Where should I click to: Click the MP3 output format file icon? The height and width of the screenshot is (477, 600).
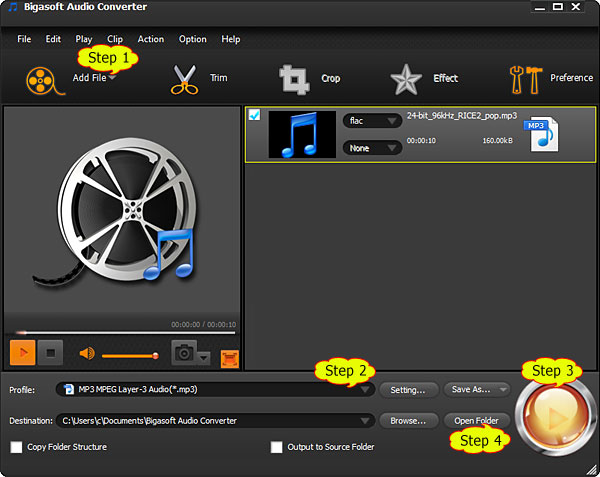point(541,135)
